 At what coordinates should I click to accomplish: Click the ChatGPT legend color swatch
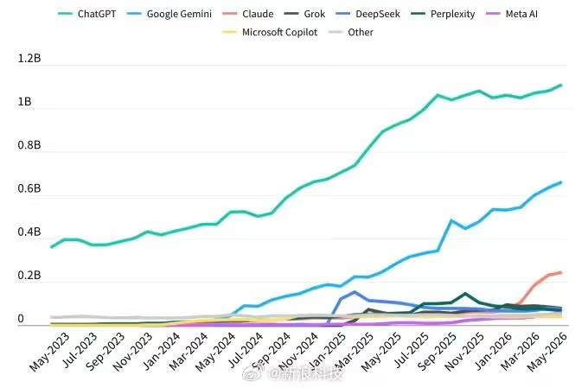click(x=65, y=14)
